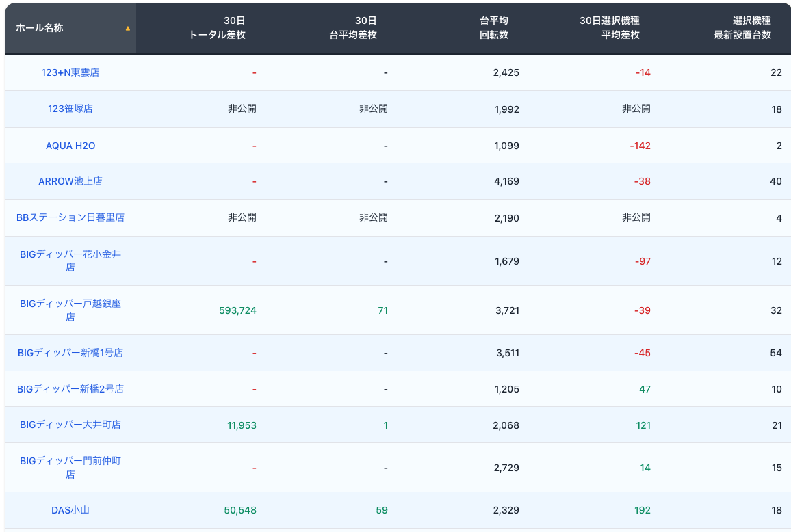The image size is (791, 532).
Task: Click the sort arrow icon beside ホール名称
Action: point(128,29)
